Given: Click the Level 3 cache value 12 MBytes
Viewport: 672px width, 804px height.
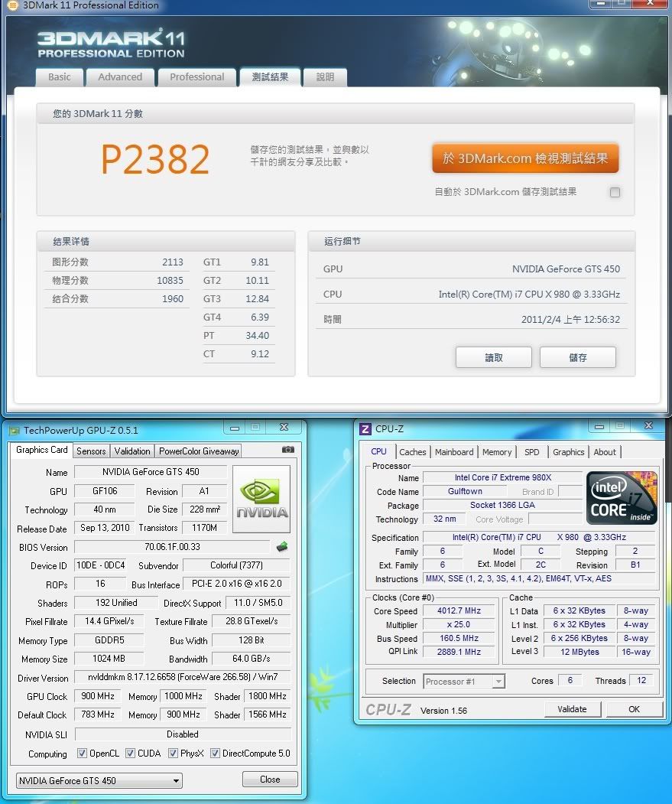Looking at the screenshot, I should 579,652.
